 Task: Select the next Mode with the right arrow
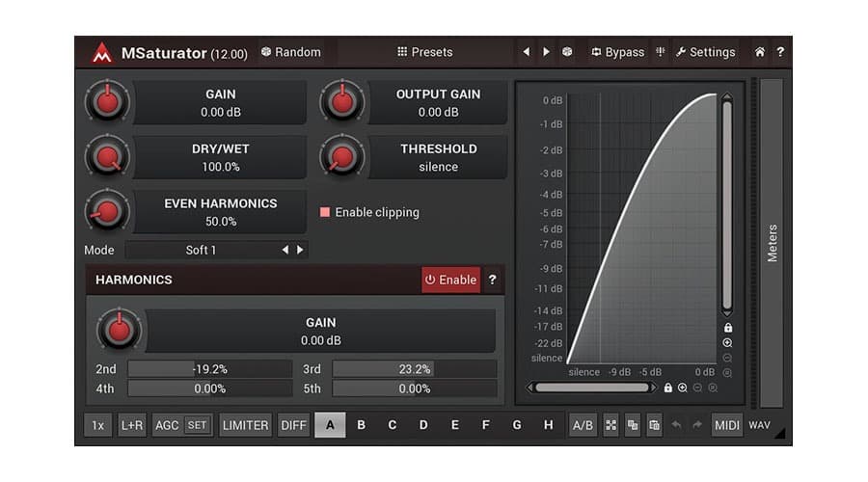point(300,250)
